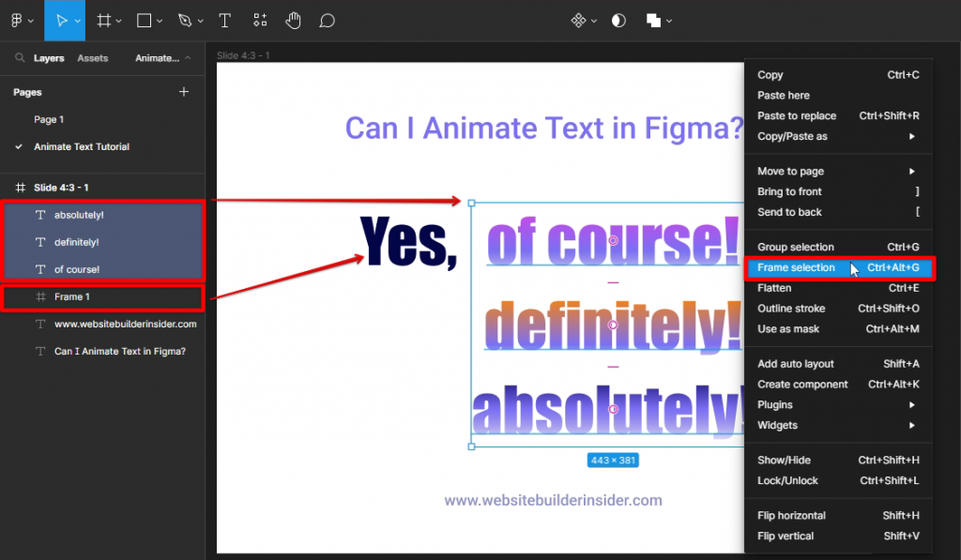Image resolution: width=961 pixels, height=560 pixels.
Task: Select the Move tool
Action: coord(61,21)
